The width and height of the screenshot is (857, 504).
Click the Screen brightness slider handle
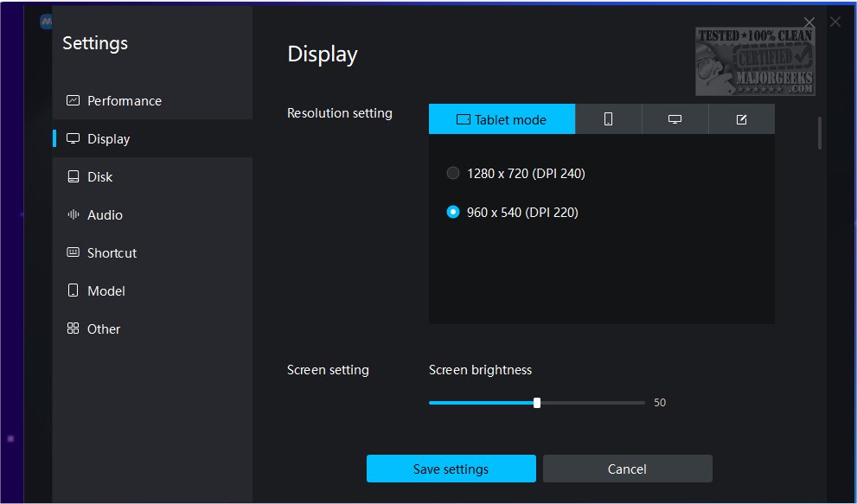coord(537,403)
